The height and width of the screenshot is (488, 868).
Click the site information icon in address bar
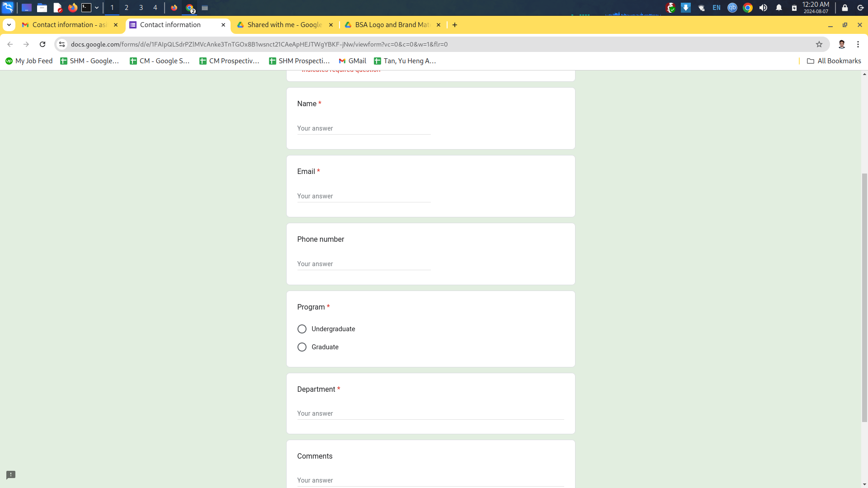click(62, 44)
